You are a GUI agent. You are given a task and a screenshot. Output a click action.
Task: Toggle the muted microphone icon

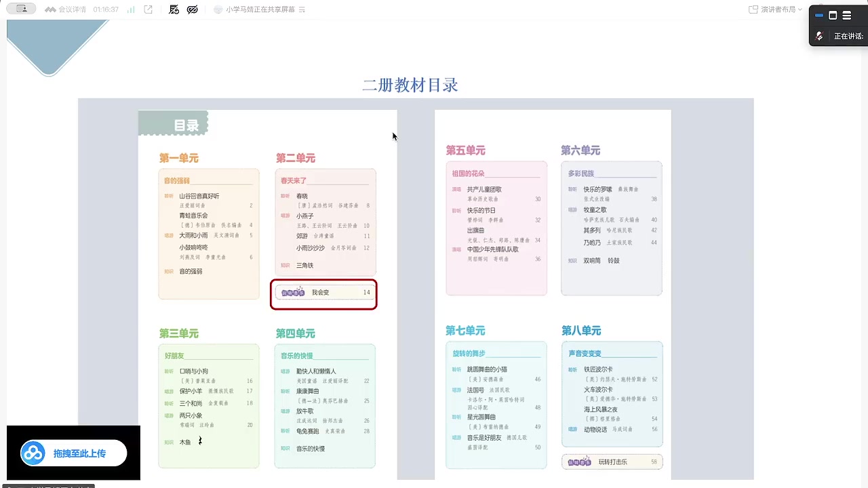(819, 36)
